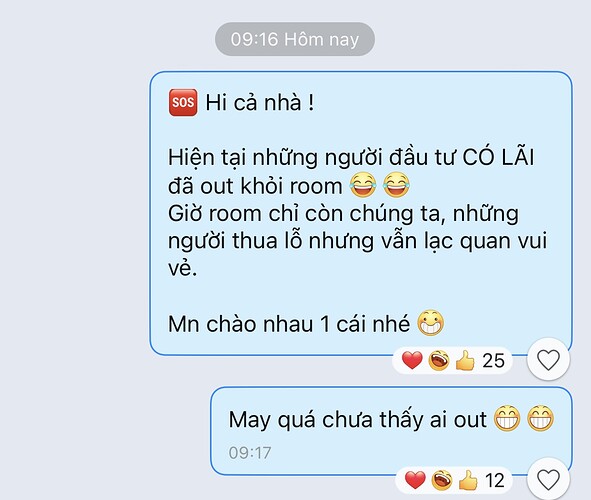
Task: Select the 'May quá chưa thấy ai out' bubble
Action: pos(391,431)
